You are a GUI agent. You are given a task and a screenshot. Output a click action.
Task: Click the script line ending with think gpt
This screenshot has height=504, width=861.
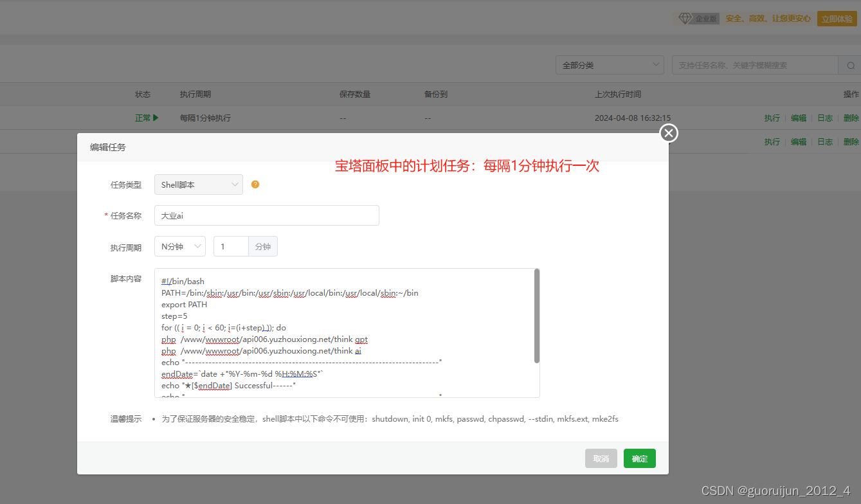pyautogui.click(x=264, y=339)
